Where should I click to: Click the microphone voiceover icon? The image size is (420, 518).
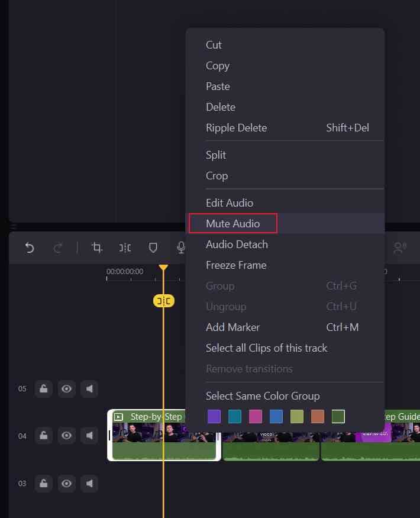coord(181,247)
